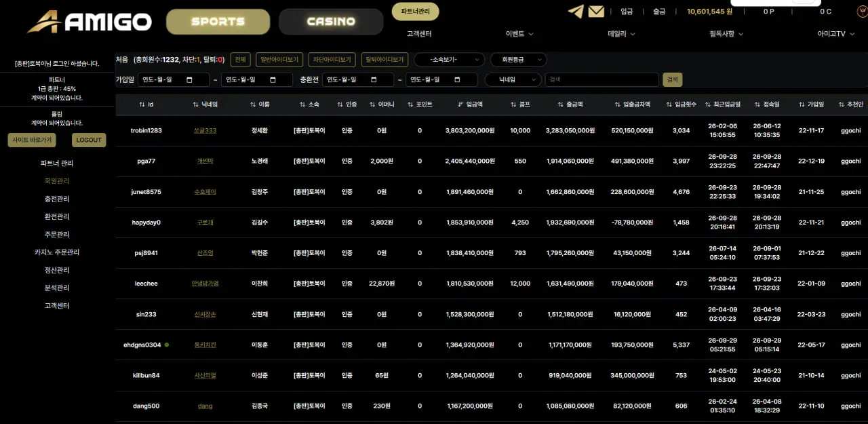This screenshot has height=424, width=868.
Task: Click the 사이트 바로가기 button
Action: (x=33, y=140)
